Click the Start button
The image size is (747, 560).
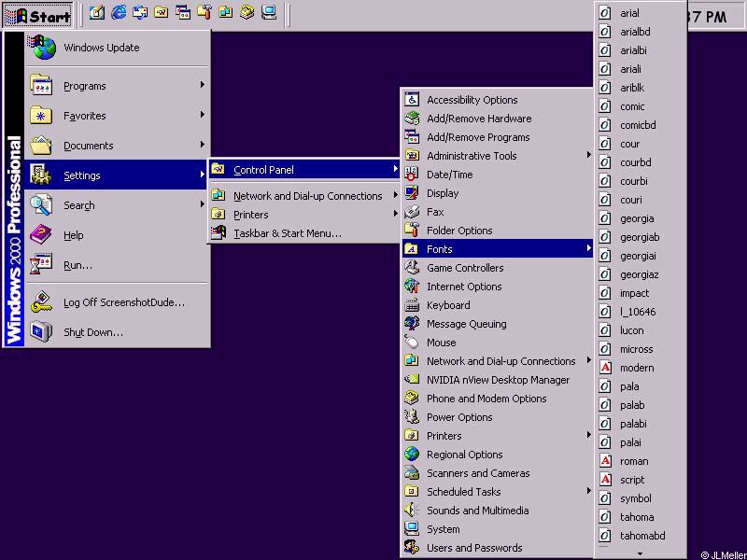tap(37, 15)
